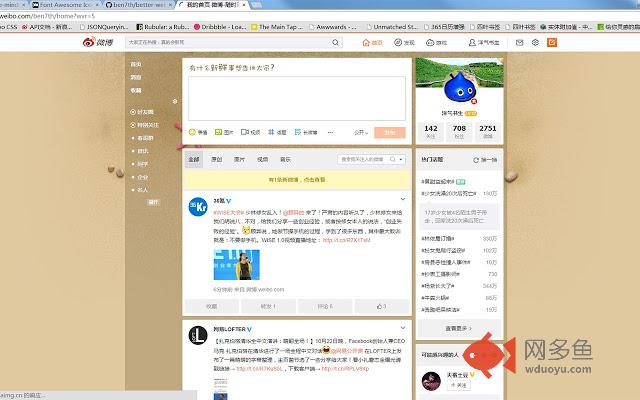Click the blue slime profile avatar
640x400 pixels.
tap(460, 87)
